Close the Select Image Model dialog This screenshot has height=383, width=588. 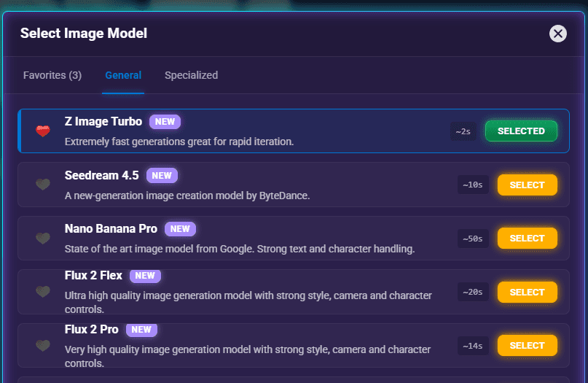(x=558, y=34)
